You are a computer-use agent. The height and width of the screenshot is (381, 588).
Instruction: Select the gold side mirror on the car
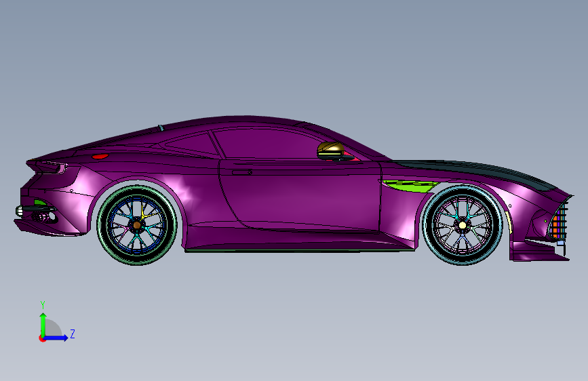click(x=331, y=151)
